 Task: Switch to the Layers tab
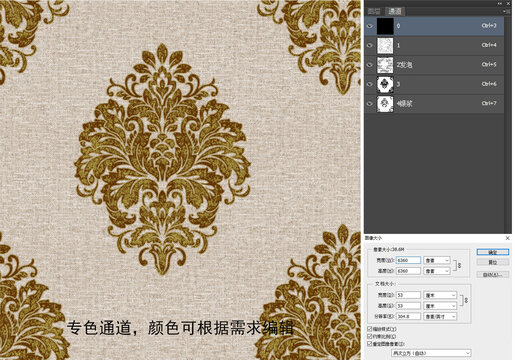[374, 11]
